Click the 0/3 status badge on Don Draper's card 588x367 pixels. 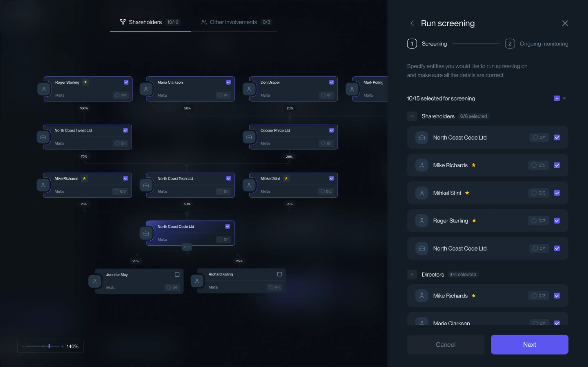click(x=326, y=95)
